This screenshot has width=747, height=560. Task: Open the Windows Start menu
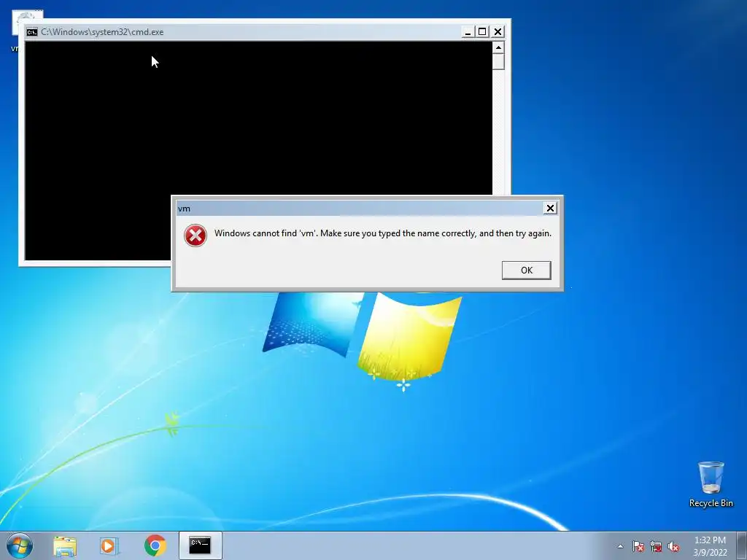(x=20, y=545)
